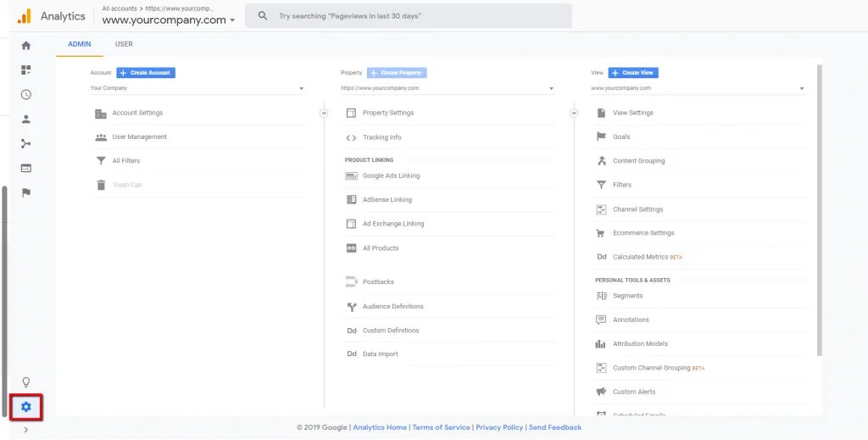Viewport: 868px width, 440px height.
Task: Switch to the USER tab
Action: (124, 44)
